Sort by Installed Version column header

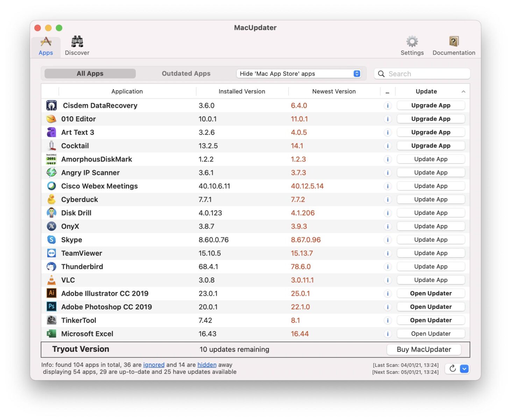click(x=242, y=91)
